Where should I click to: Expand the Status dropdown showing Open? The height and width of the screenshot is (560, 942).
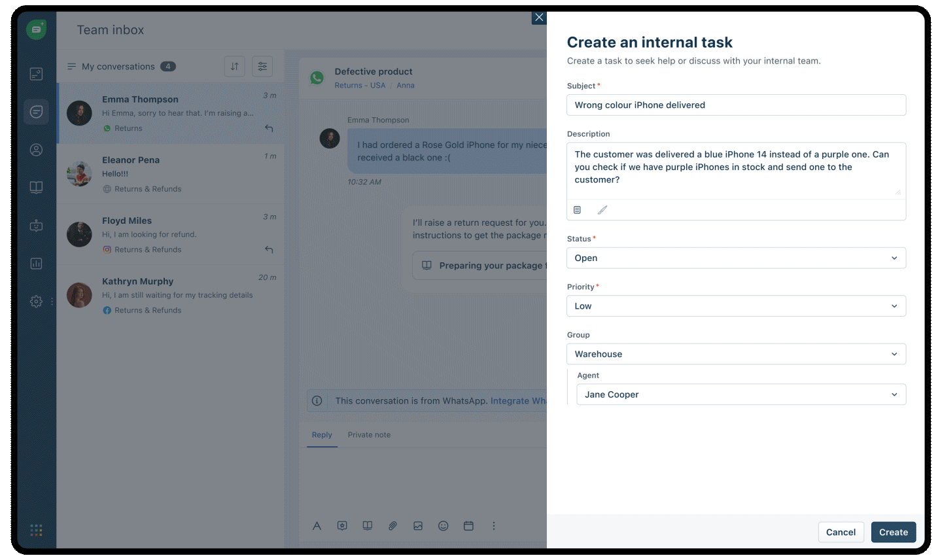coord(736,258)
